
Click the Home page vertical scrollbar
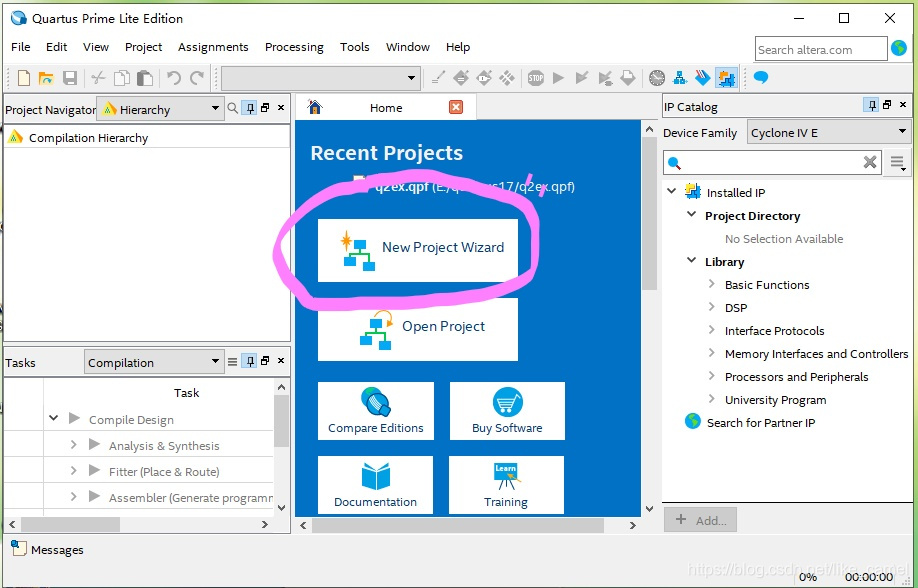[649, 214]
